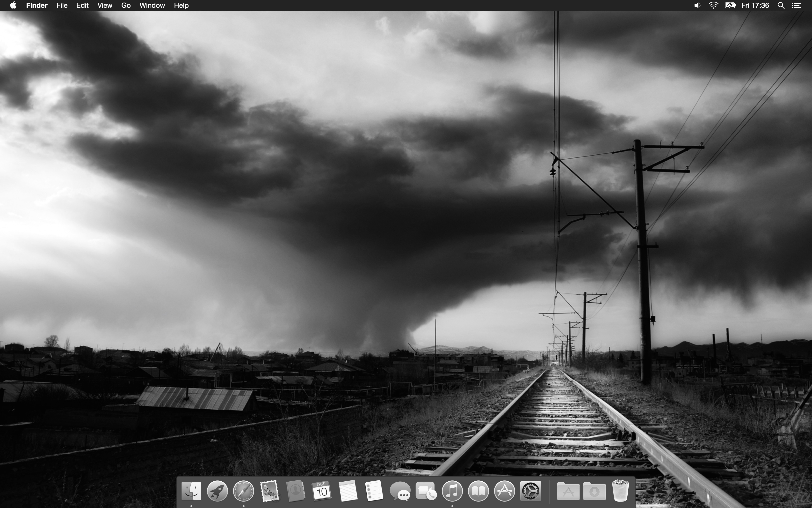Screen dimensions: 812x508
Task: Open the Window menu
Action: click(152, 5)
